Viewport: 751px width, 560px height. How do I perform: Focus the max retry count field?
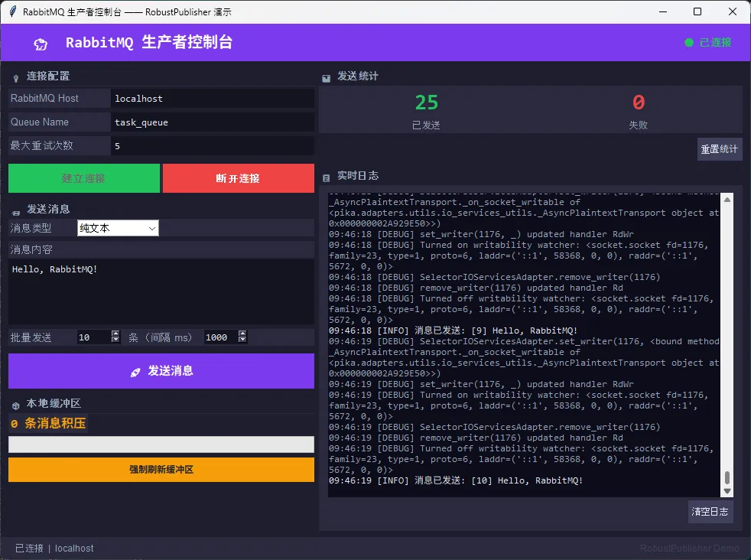point(212,145)
